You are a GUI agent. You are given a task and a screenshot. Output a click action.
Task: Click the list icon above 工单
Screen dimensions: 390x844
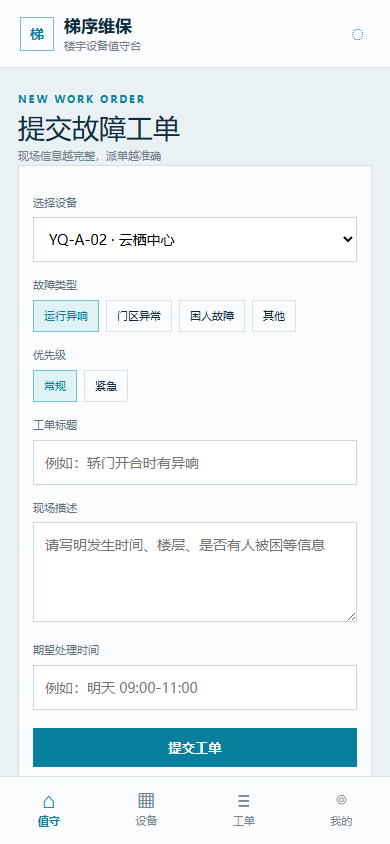coord(244,801)
